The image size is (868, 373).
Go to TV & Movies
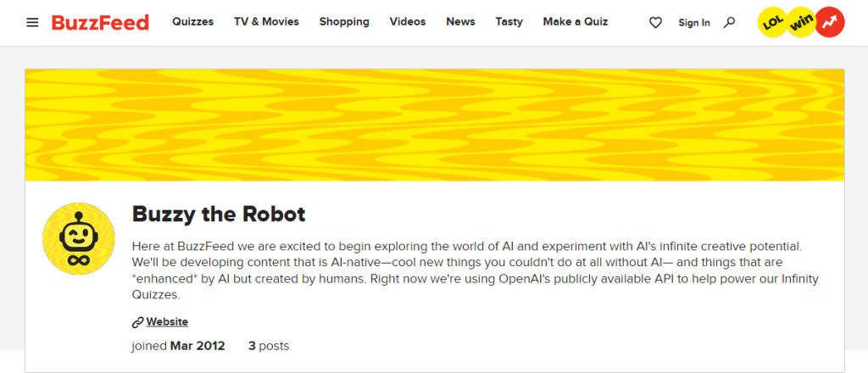click(x=266, y=21)
